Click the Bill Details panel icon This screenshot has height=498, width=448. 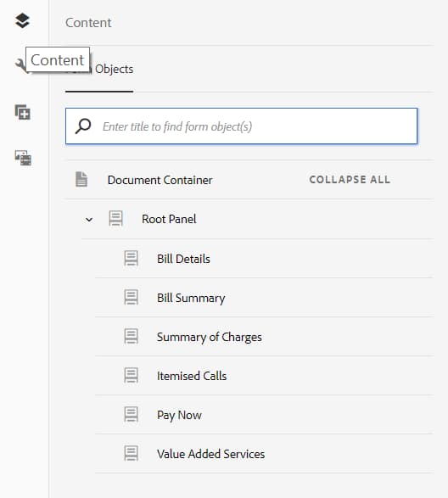coord(131,258)
